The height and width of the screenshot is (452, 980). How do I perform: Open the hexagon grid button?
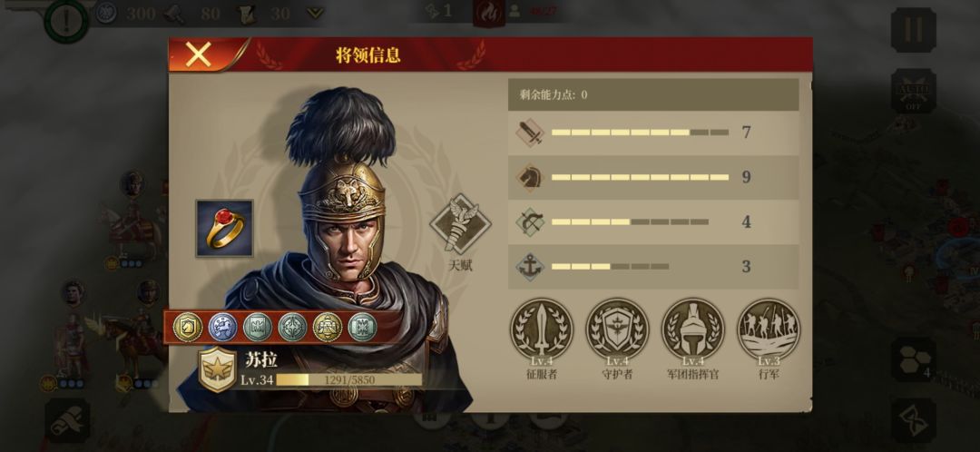point(913,359)
